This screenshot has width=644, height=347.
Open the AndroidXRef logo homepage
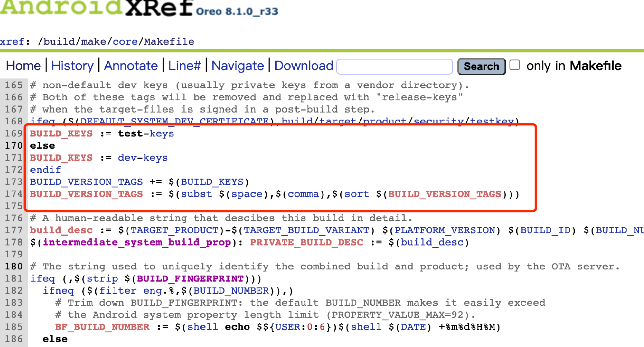coord(97,7)
